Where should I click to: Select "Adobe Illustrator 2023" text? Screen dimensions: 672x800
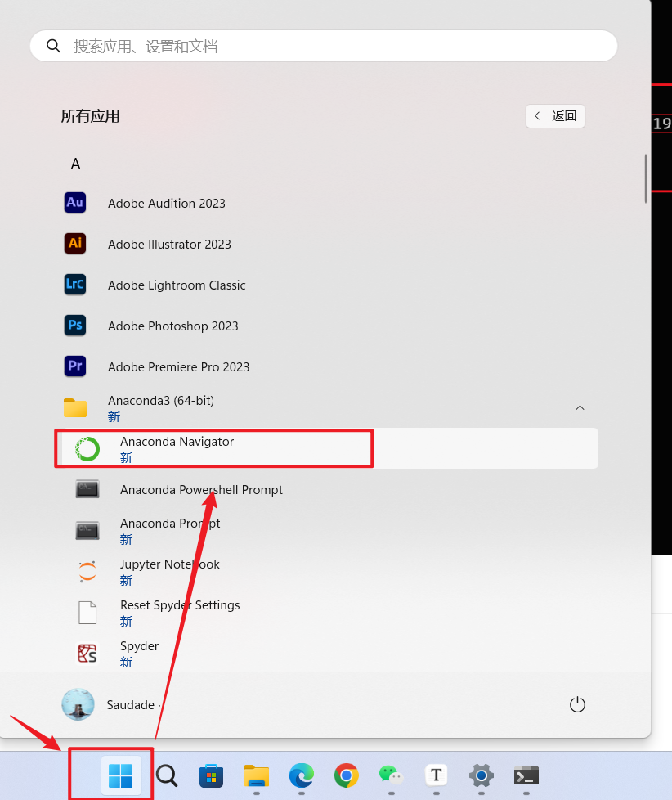(169, 244)
